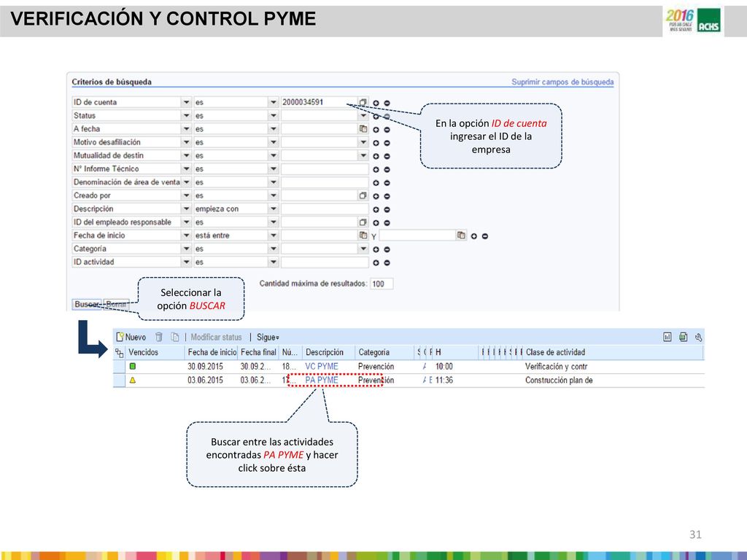Remove the Fecha de inicio search row
This screenshot has width=747, height=560.
(x=485, y=236)
